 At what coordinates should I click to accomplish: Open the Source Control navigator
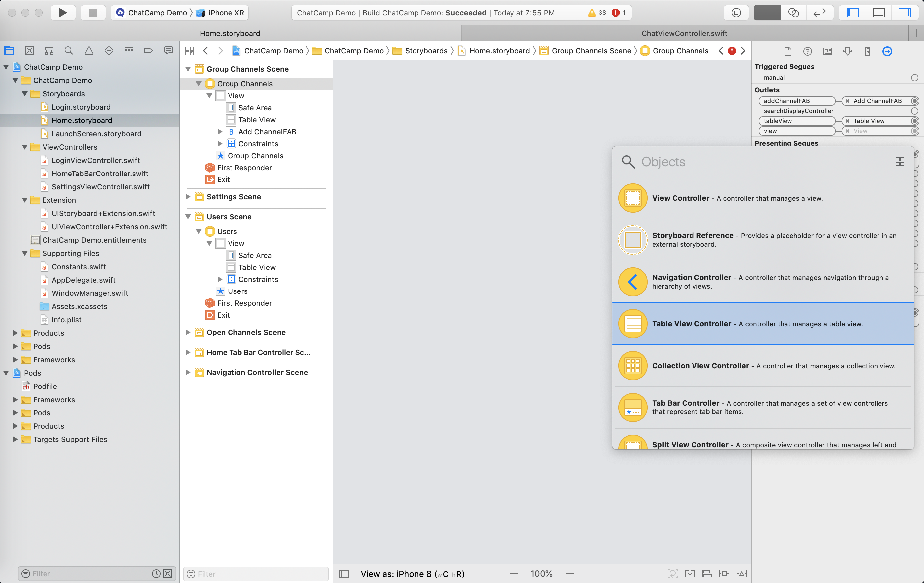click(x=29, y=50)
